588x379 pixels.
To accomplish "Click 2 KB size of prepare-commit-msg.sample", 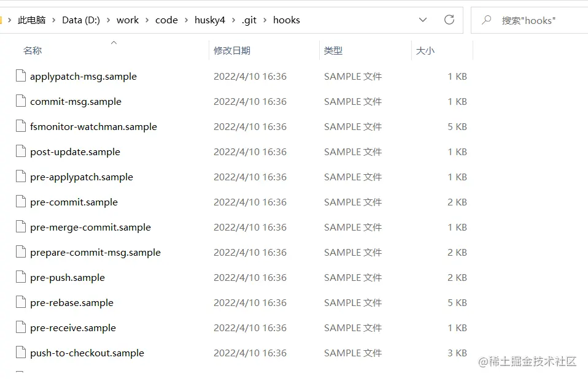I will click(x=457, y=253).
